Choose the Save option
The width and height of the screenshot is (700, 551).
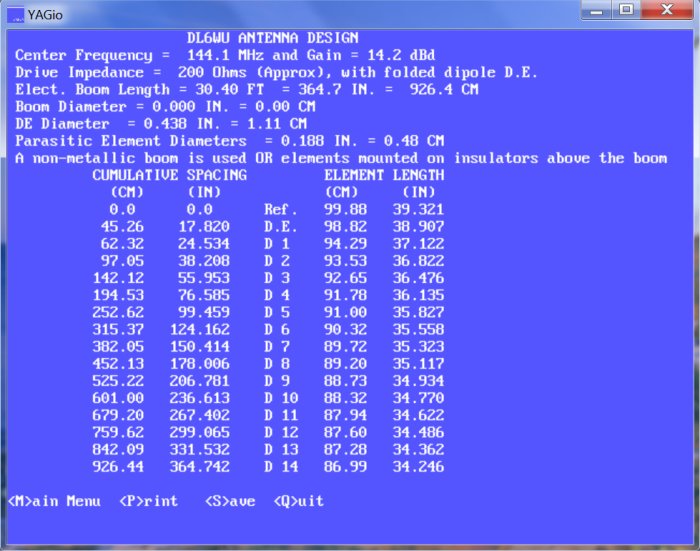pyautogui.click(x=230, y=501)
